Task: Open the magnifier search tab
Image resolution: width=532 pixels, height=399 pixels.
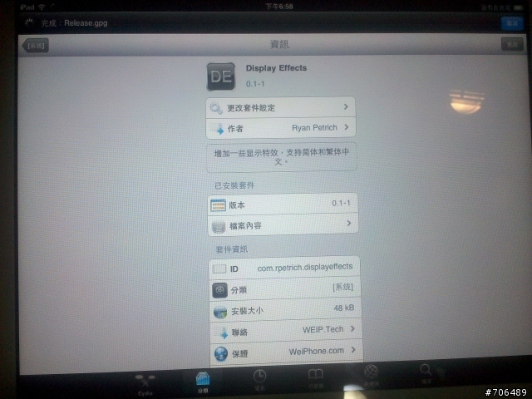Action: pos(426,372)
